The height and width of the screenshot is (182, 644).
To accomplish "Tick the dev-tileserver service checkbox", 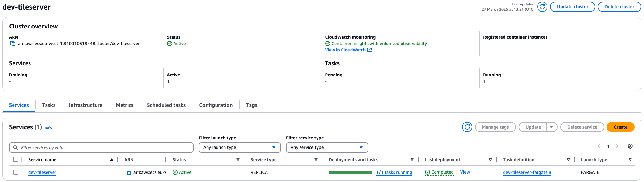I will pyautogui.click(x=16, y=172).
